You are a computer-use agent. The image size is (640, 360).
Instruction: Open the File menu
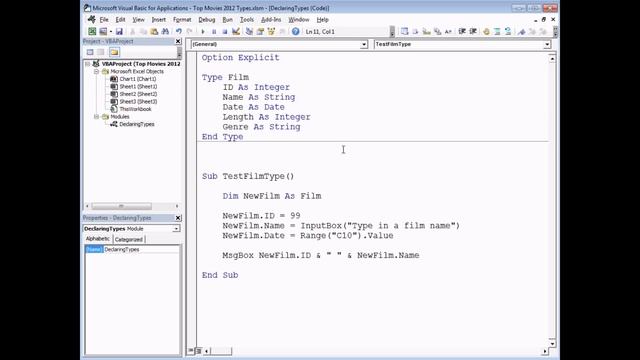pos(104,20)
